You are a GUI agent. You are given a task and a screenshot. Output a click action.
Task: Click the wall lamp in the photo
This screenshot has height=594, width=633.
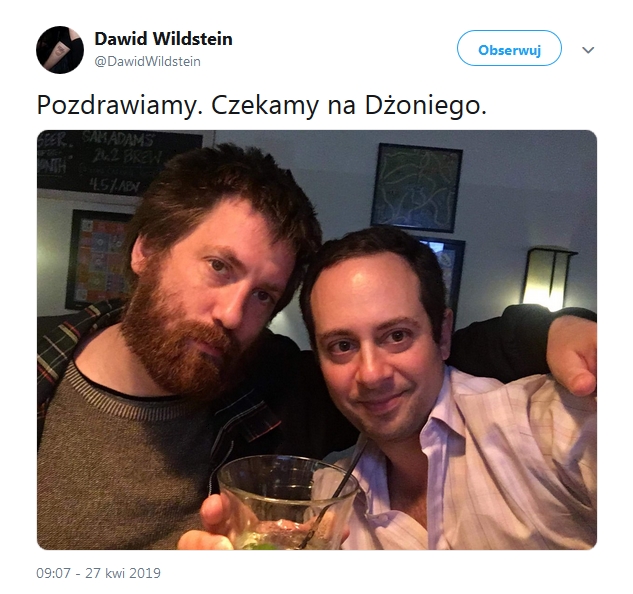click(547, 279)
